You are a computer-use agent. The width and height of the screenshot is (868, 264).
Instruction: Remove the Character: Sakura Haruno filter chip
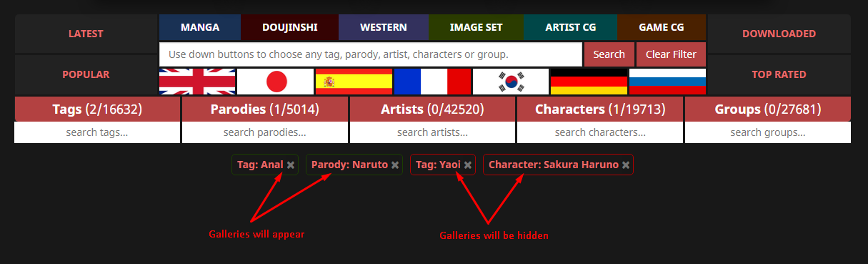(626, 165)
